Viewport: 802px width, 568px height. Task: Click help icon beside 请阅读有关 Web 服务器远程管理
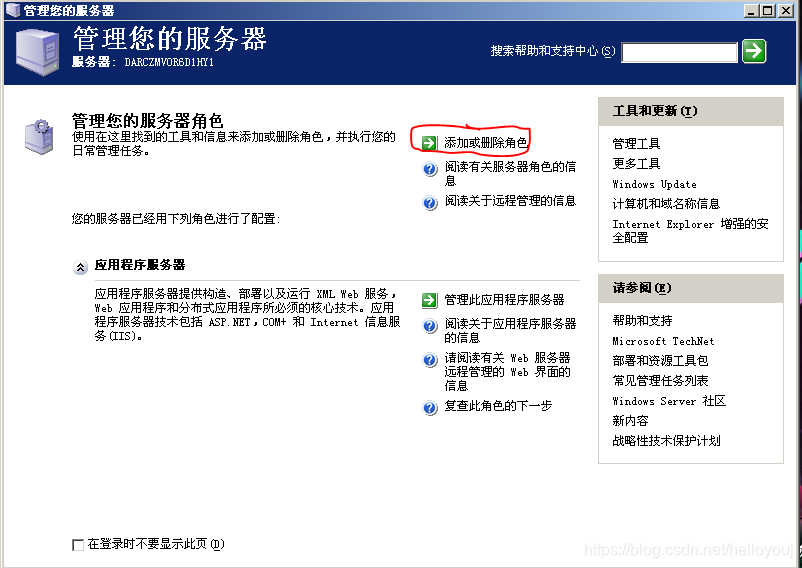point(430,360)
